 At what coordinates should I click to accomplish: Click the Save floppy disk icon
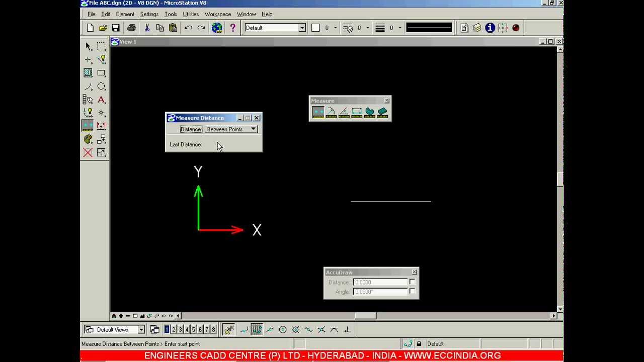point(116,28)
